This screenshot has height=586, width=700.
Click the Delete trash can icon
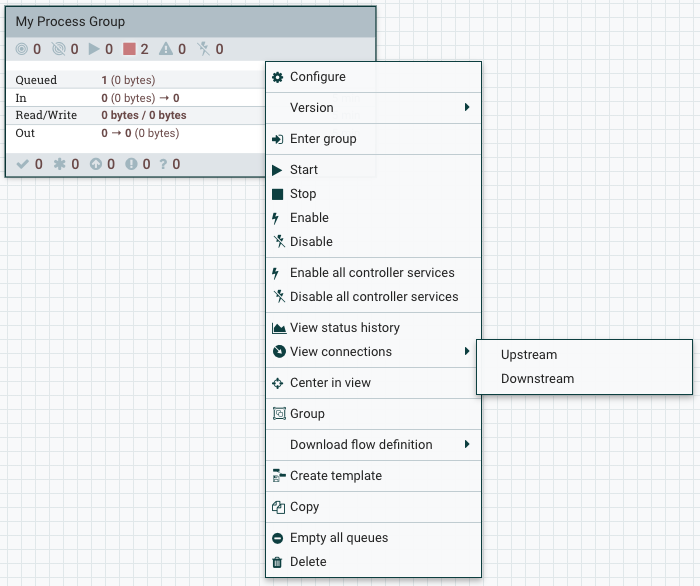pyautogui.click(x=278, y=562)
